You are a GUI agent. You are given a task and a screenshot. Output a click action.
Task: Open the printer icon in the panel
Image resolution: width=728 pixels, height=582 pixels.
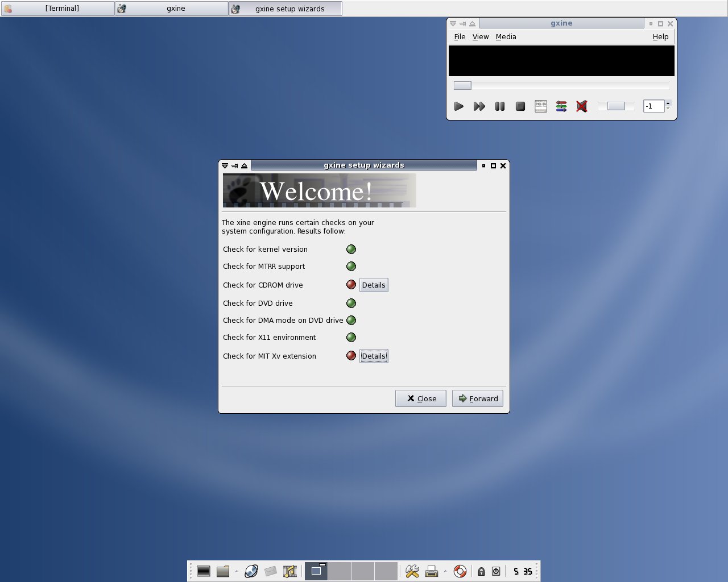[x=432, y=571]
